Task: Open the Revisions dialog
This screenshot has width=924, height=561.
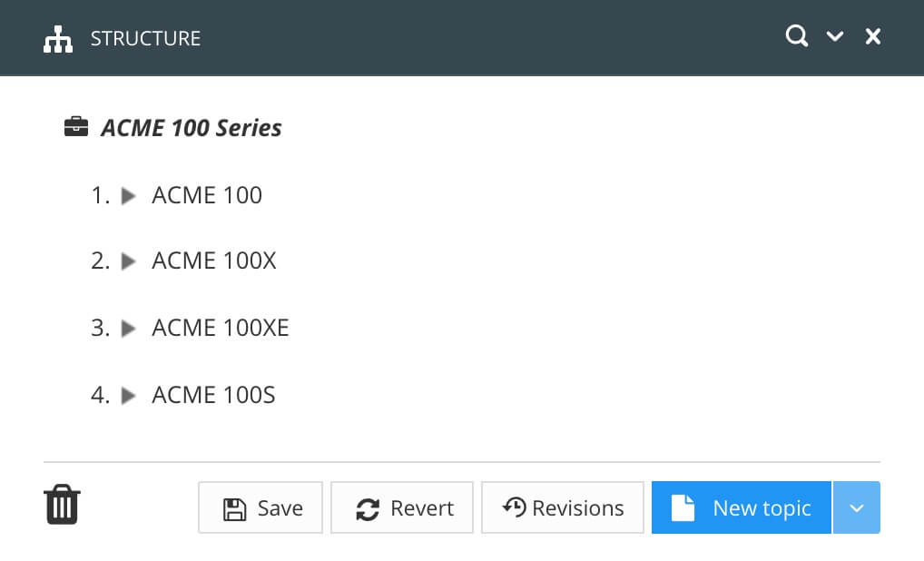Action: pyautogui.click(x=562, y=507)
